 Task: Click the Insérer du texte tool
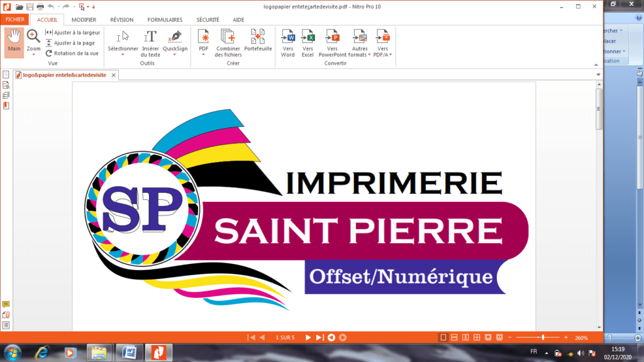coord(150,43)
